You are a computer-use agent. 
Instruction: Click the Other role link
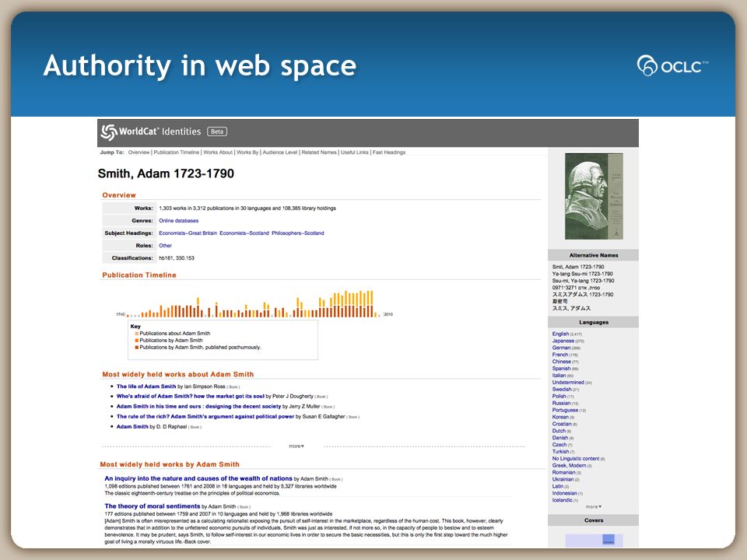pyautogui.click(x=165, y=245)
